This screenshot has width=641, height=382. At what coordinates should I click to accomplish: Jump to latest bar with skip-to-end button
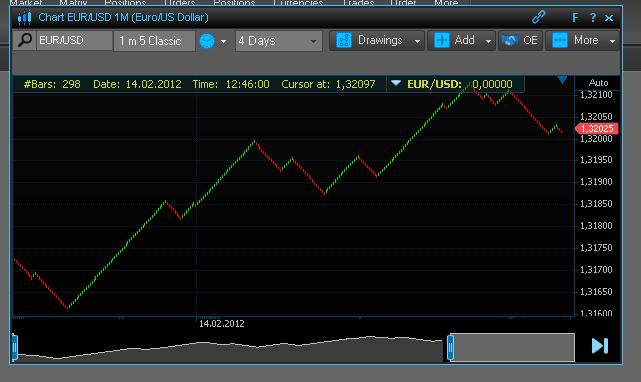pos(600,346)
